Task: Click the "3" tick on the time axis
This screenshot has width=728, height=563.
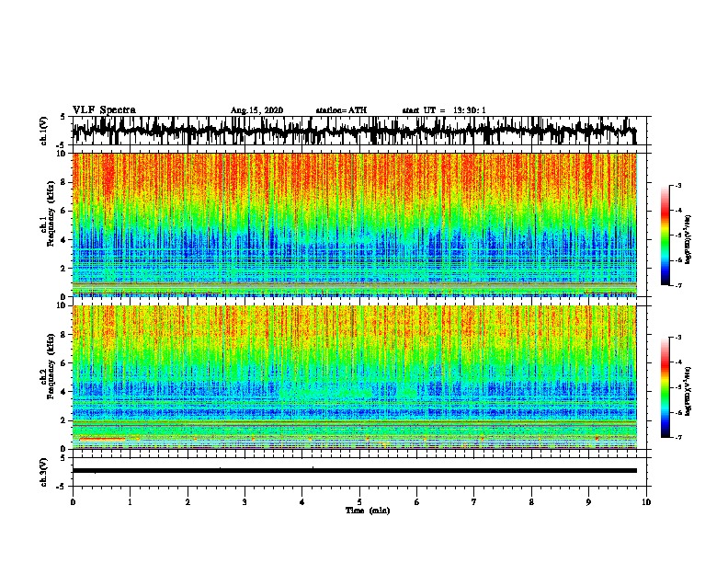Action: 245,502
